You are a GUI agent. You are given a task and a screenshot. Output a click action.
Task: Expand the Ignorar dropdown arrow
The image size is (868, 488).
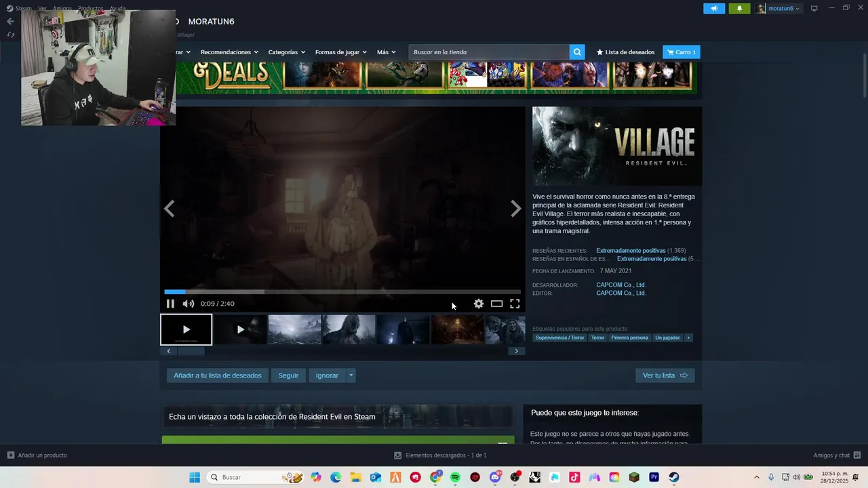tap(351, 375)
